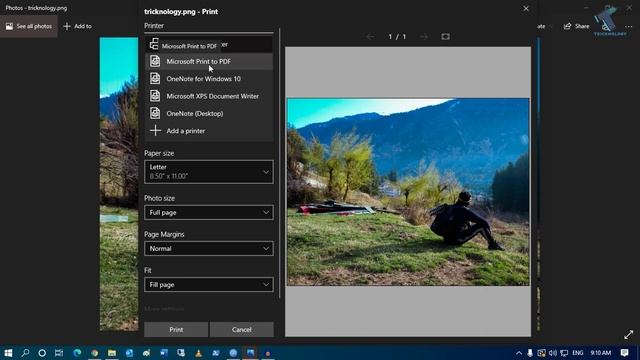640x360 pixels.
Task: Click printer icon beside OneNote for Windows 10
Action: click(155, 78)
